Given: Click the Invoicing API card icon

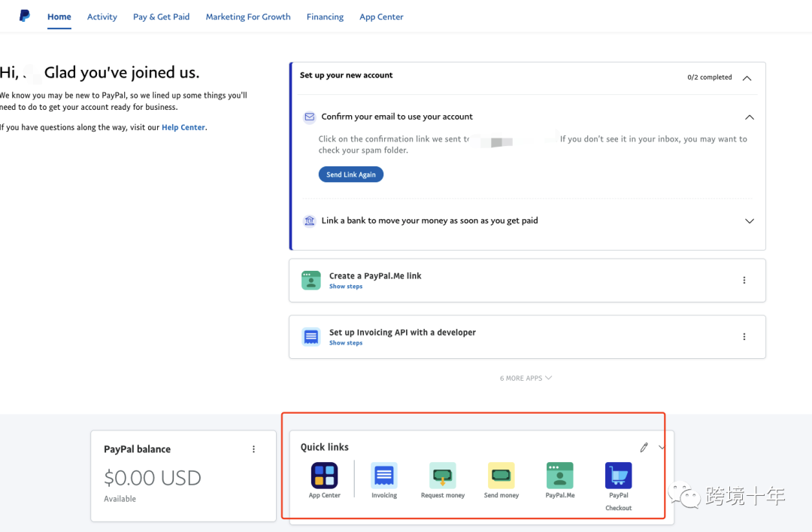Looking at the screenshot, I should click(311, 336).
